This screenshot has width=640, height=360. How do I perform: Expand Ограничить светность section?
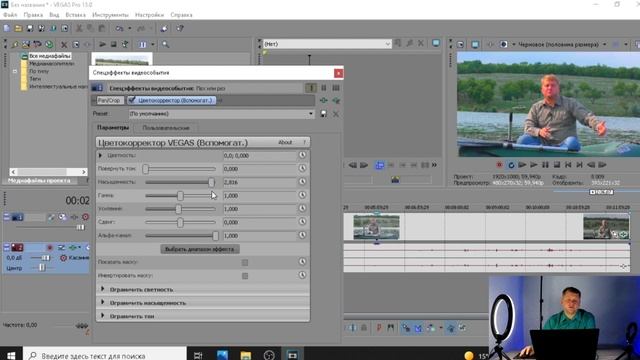click(x=102, y=289)
